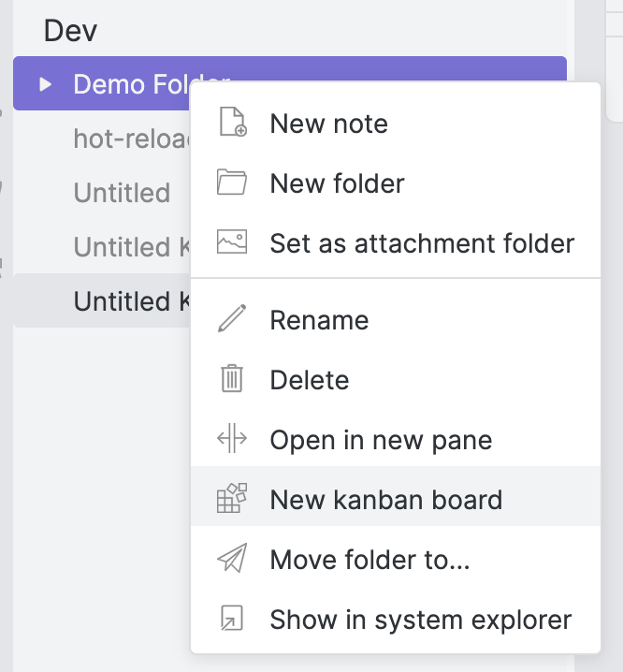Expand Demo Folder with its triangle arrow
Viewport: 623px width, 672px height.
pos(45,84)
